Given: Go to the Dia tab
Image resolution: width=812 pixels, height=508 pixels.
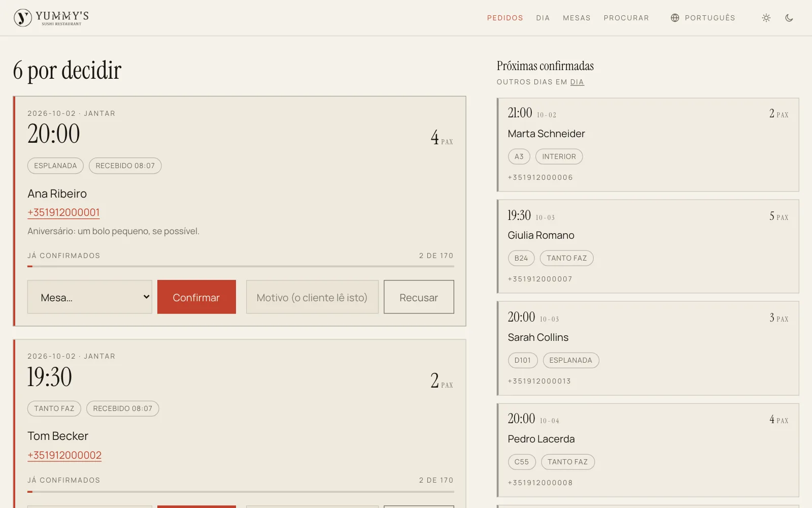Looking at the screenshot, I should click(x=543, y=18).
